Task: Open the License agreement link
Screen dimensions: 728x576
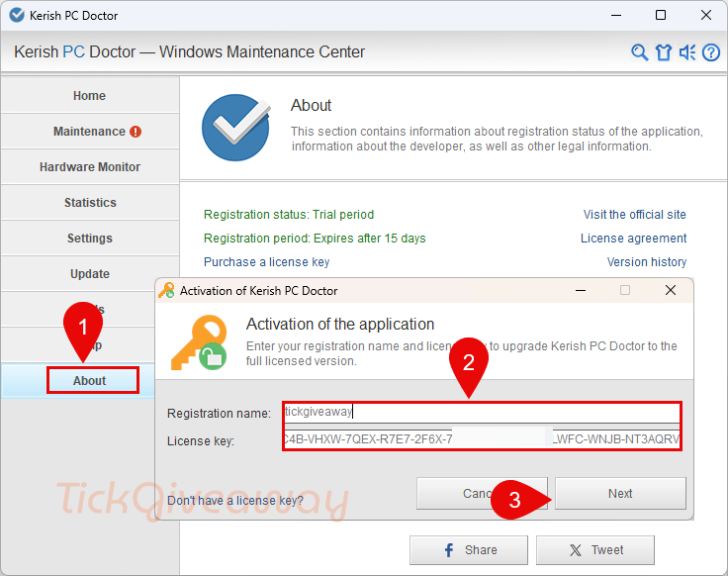Action: point(633,239)
